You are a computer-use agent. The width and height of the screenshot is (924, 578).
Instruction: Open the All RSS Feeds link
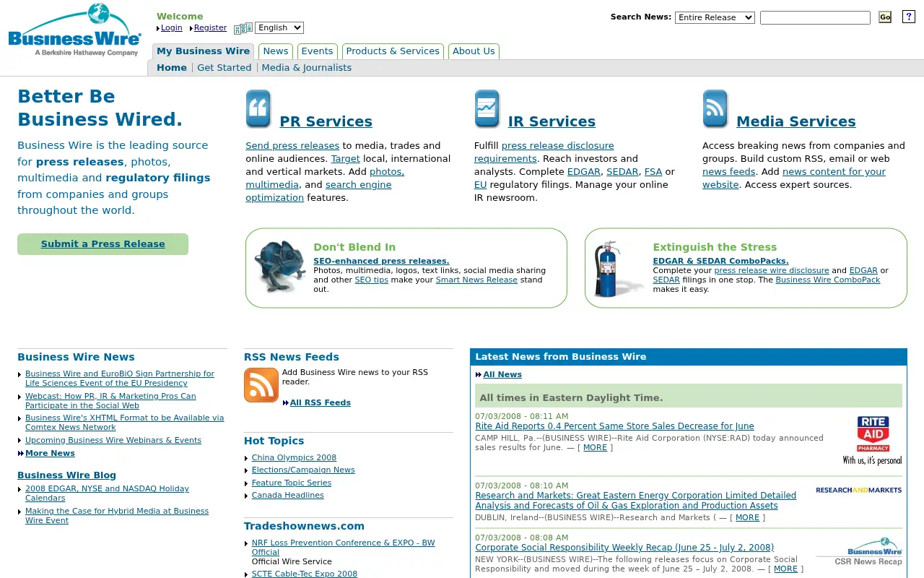click(321, 403)
